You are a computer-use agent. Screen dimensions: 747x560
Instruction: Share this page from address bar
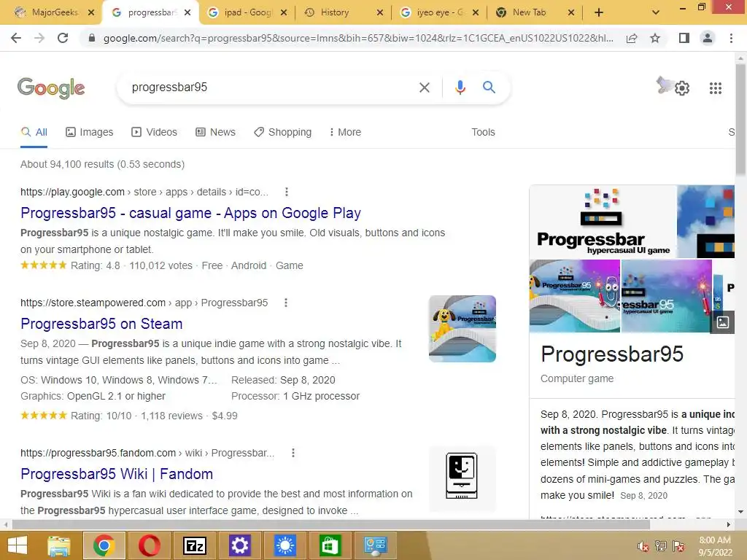[632, 38]
